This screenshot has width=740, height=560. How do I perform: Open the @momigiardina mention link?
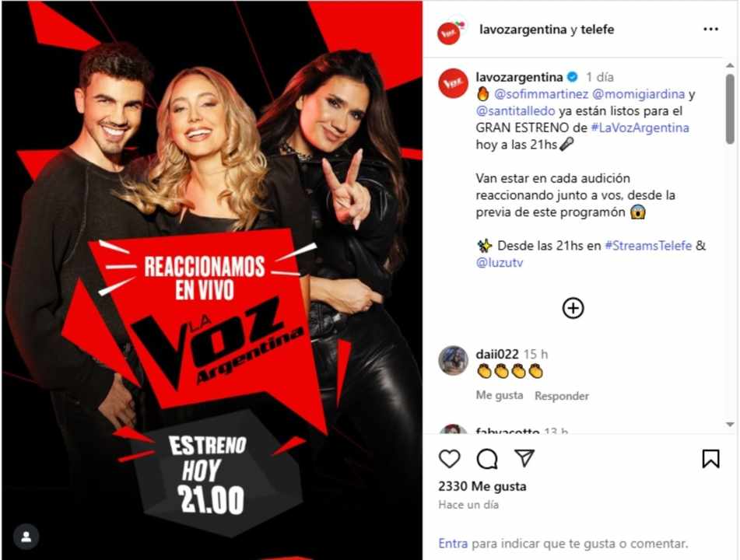click(638, 94)
